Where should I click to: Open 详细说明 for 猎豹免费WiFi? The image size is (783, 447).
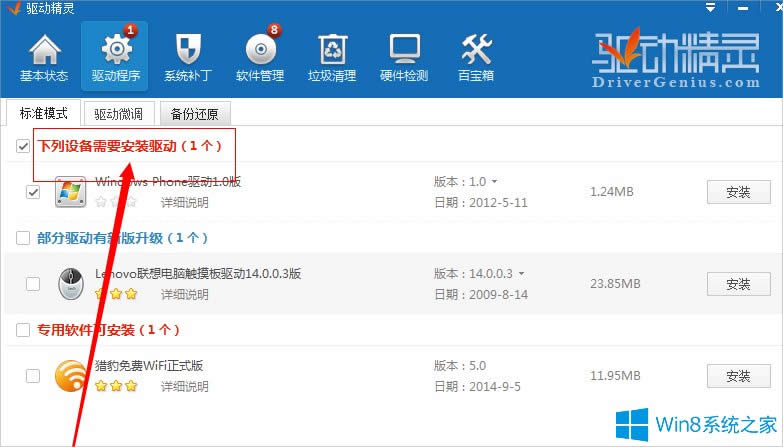(185, 386)
